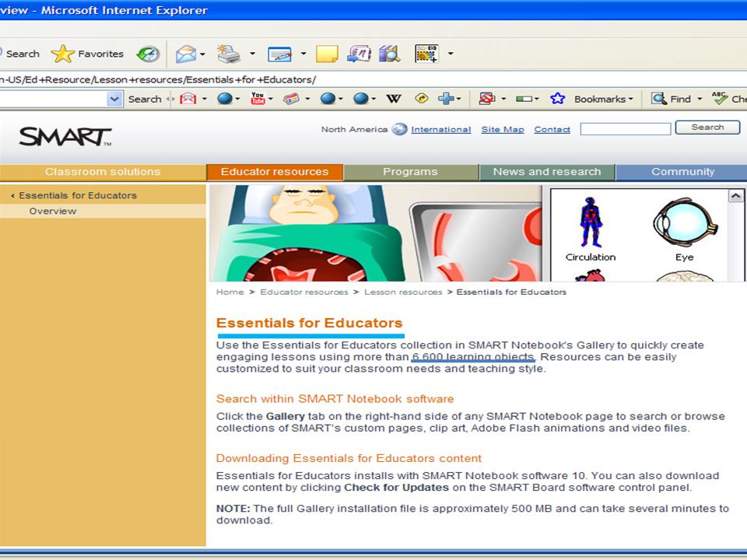This screenshot has height=560, width=747.
Task: Click the blue Bookmarks star icon
Action: pos(557,99)
